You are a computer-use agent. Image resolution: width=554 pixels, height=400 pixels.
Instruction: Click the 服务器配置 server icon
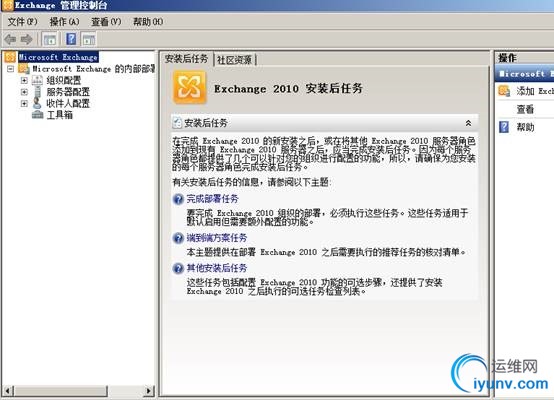point(37,92)
